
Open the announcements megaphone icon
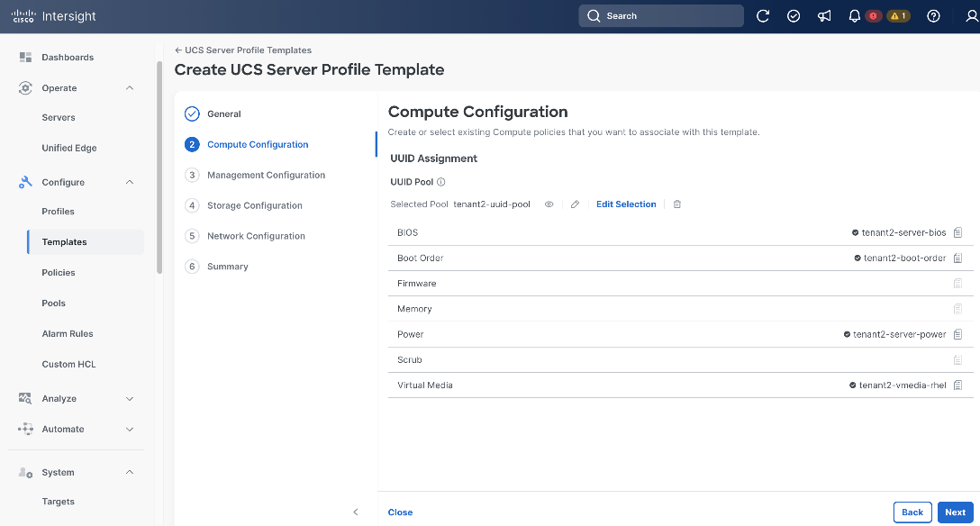pyautogui.click(x=824, y=16)
